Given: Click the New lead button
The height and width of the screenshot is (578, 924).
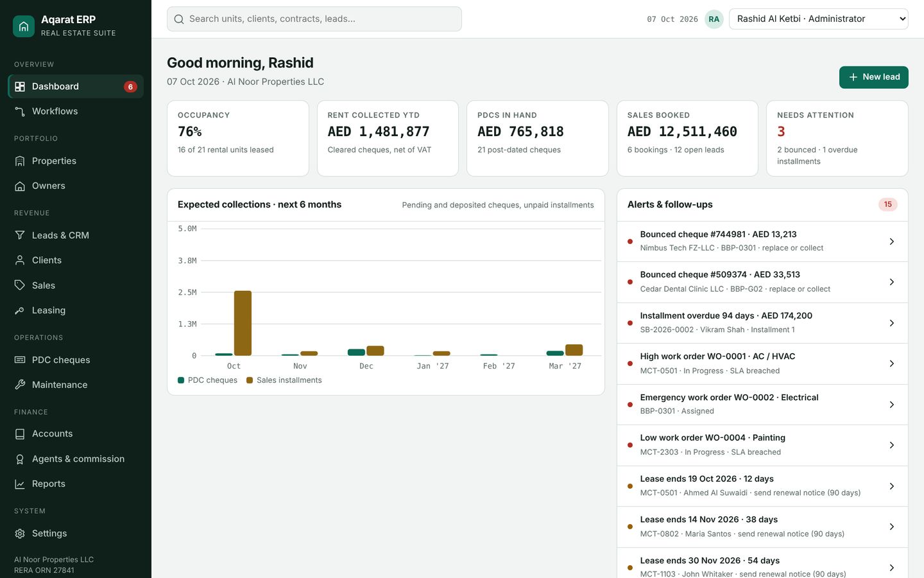Looking at the screenshot, I should pos(874,77).
